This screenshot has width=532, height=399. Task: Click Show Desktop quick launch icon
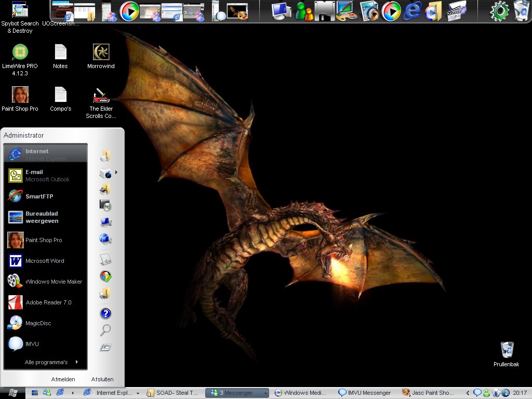(x=35, y=393)
